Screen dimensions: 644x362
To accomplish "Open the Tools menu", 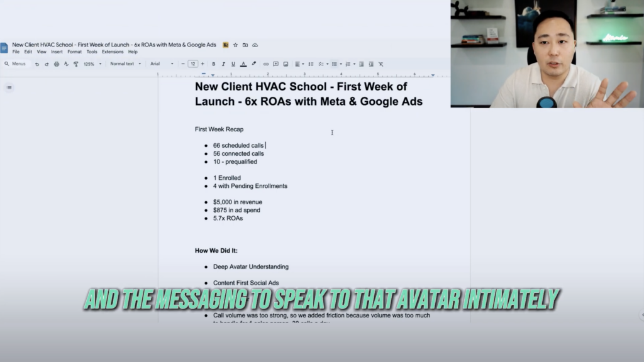I will pos(92,51).
